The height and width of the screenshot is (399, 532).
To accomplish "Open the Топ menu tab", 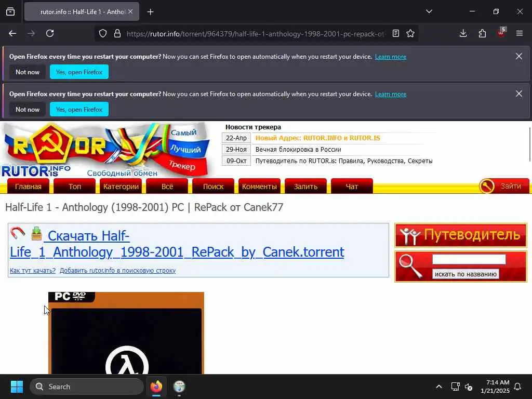I will (75, 187).
